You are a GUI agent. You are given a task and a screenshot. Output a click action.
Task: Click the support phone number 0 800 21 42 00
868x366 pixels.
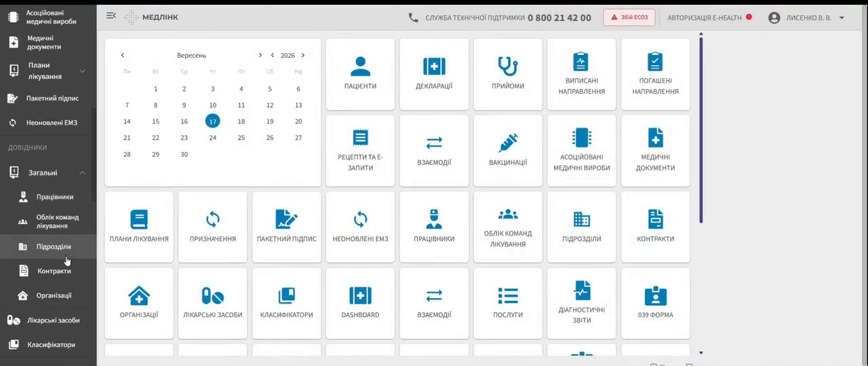[559, 18]
